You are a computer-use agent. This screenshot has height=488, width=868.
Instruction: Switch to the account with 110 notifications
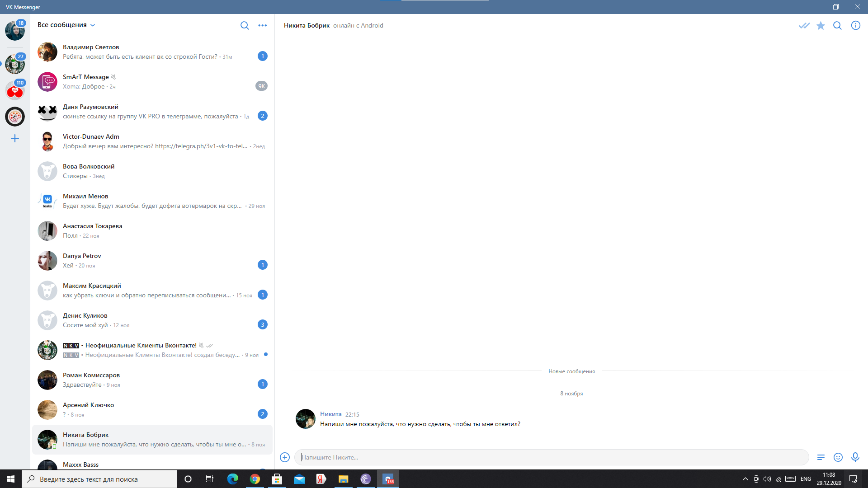tap(15, 90)
